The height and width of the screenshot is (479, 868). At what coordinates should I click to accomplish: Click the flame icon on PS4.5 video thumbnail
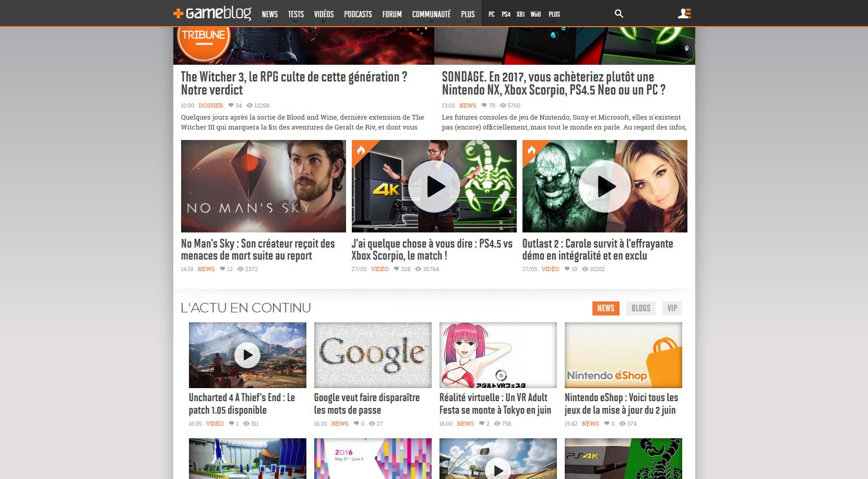[x=361, y=150]
